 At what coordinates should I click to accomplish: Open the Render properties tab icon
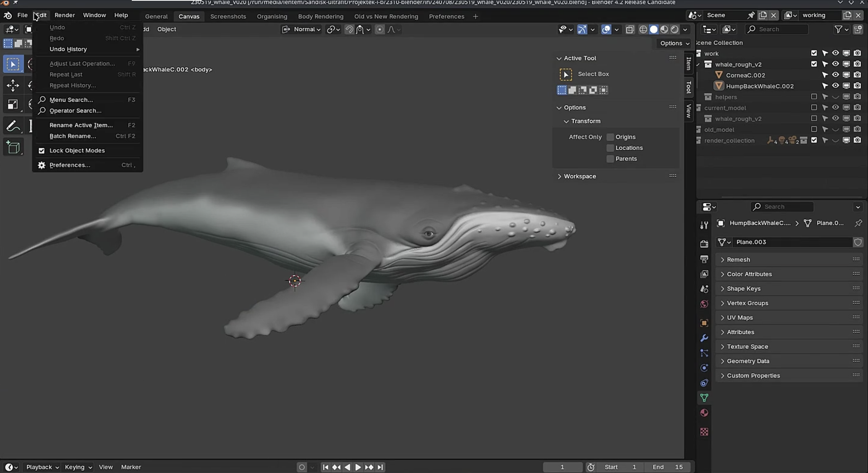704,243
